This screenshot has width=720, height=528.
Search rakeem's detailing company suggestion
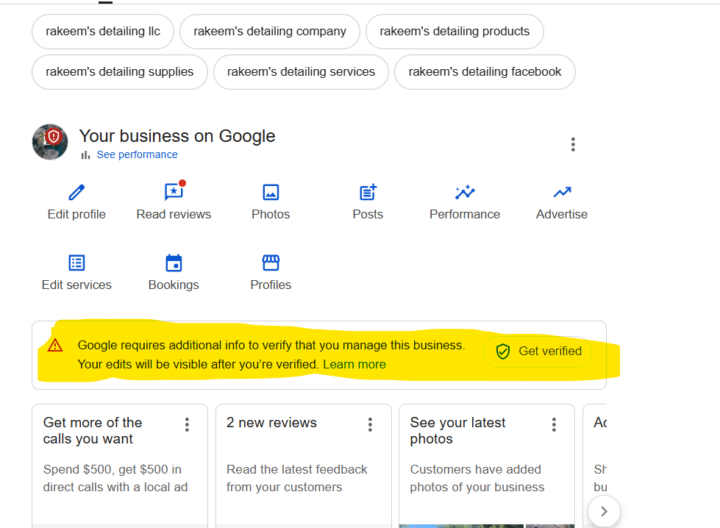[270, 31]
